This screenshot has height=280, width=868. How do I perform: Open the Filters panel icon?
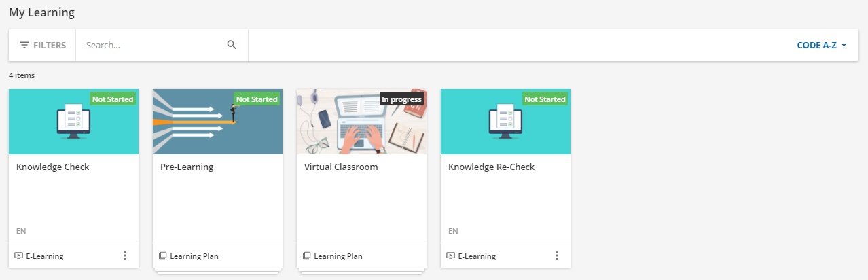(x=24, y=45)
